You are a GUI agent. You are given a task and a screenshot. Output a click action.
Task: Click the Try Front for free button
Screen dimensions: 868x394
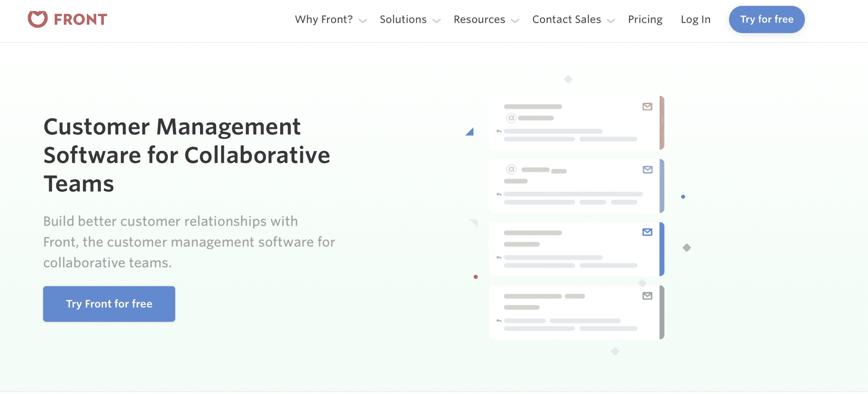(x=109, y=304)
